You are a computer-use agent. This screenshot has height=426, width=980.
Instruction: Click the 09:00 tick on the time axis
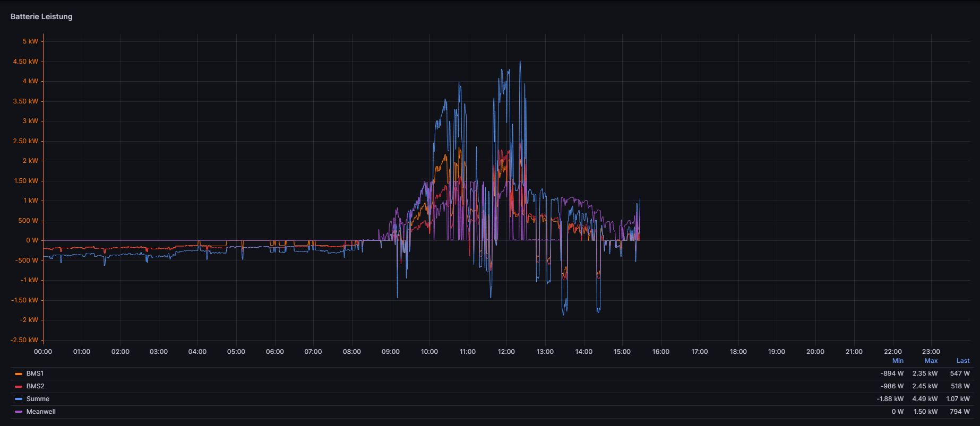coord(391,352)
